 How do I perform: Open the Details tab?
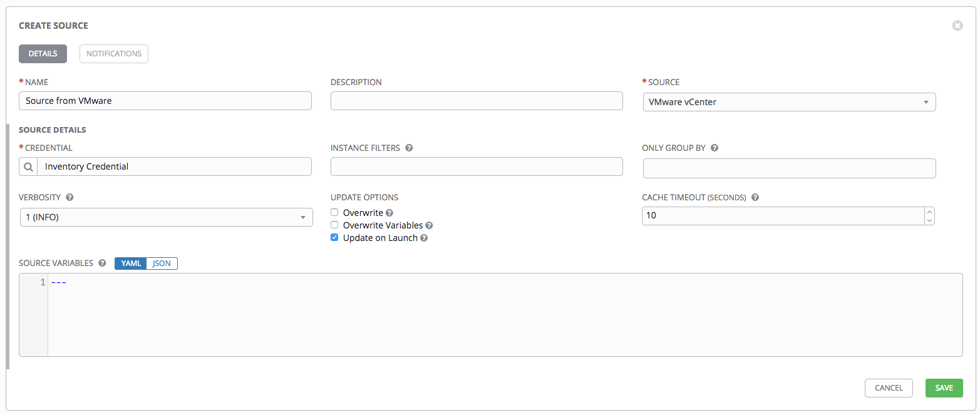43,54
